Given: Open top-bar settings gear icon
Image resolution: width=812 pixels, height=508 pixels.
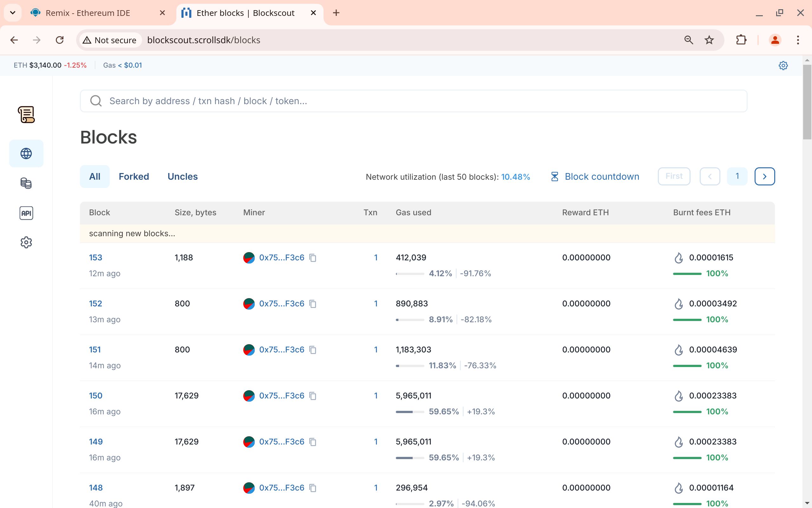Looking at the screenshot, I should (x=783, y=65).
